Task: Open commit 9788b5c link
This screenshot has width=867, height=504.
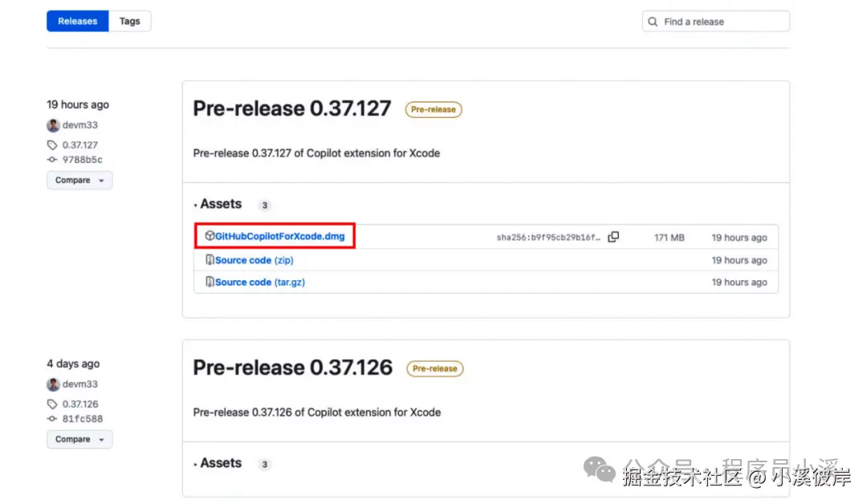Action: click(83, 160)
